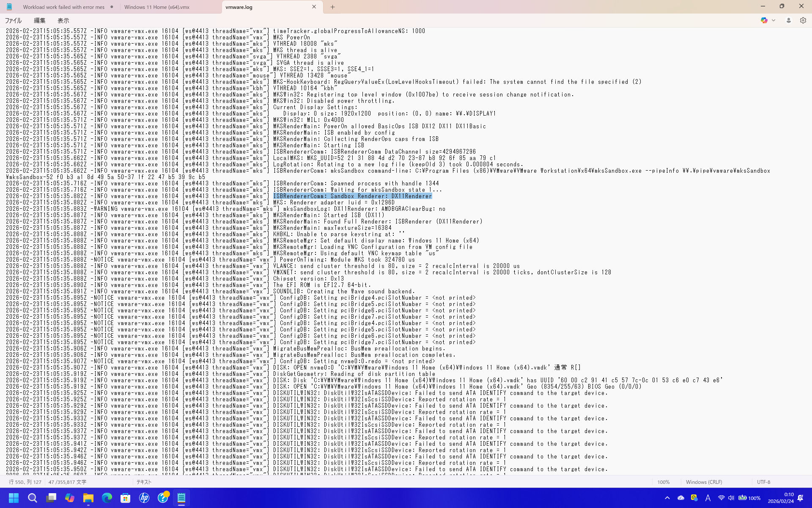Launch HP app from taskbar

tap(144, 498)
